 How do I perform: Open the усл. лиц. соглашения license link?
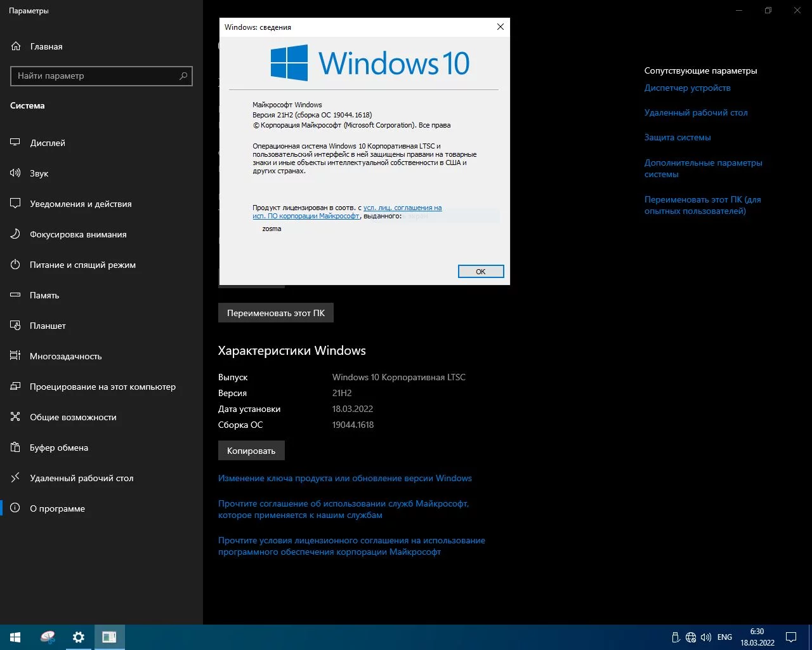tap(402, 208)
